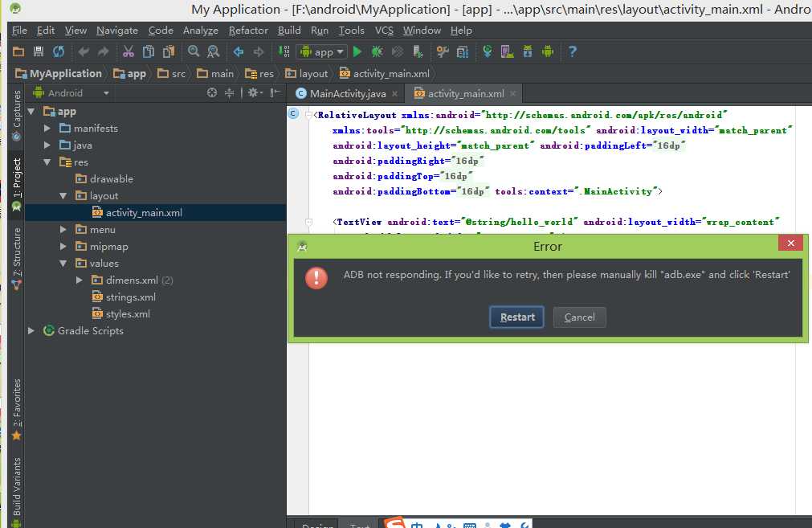Toggle the Build Variants side panel
This screenshot has height=528, width=812.
pos(17,491)
